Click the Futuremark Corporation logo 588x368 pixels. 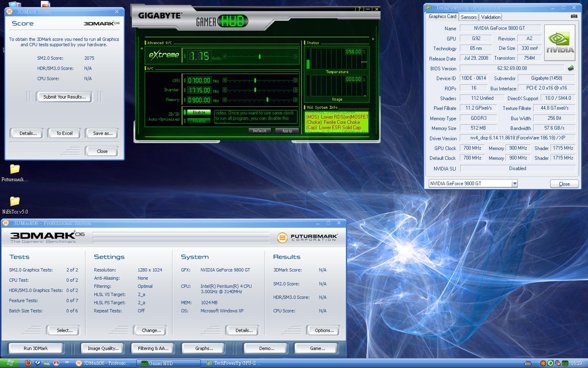tap(307, 237)
